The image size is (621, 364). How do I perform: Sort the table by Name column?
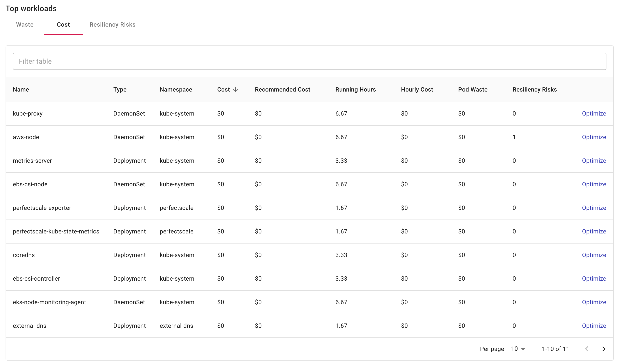[21, 89]
